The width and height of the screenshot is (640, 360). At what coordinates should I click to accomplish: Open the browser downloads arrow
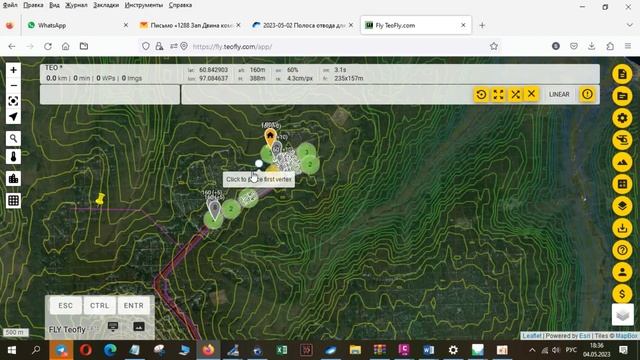[x=591, y=47]
